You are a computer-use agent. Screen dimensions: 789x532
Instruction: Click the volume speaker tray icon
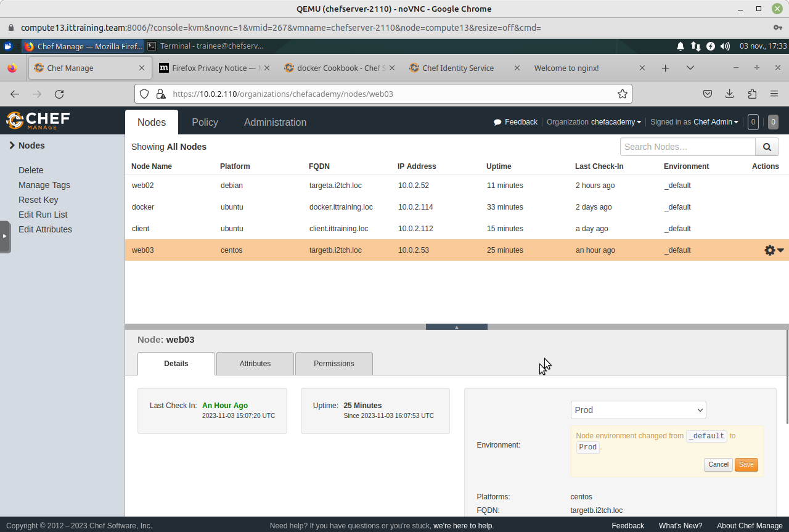[x=725, y=46]
